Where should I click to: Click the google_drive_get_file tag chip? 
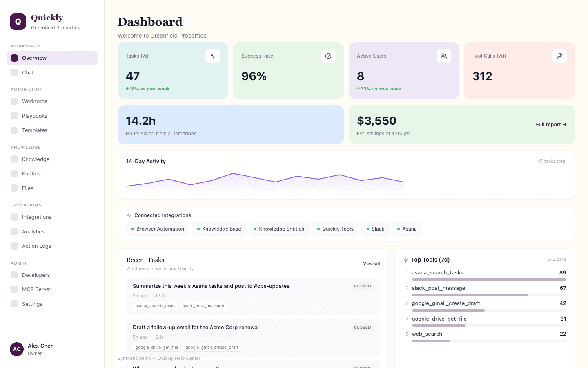point(157,348)
